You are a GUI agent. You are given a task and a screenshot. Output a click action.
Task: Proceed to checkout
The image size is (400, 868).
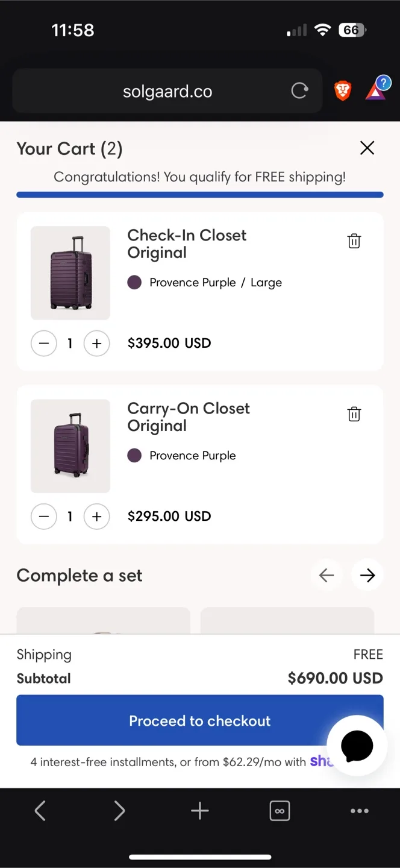(x=199, y=720)
